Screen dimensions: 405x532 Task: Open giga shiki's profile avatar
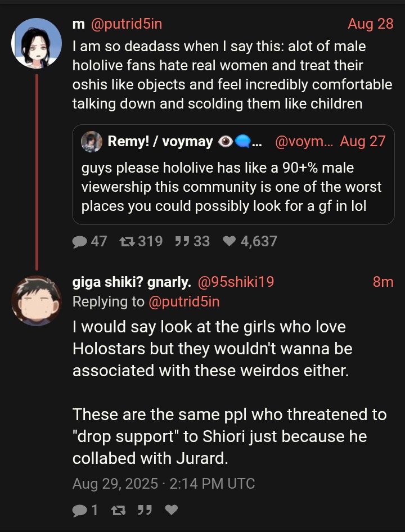coord(37,300)
